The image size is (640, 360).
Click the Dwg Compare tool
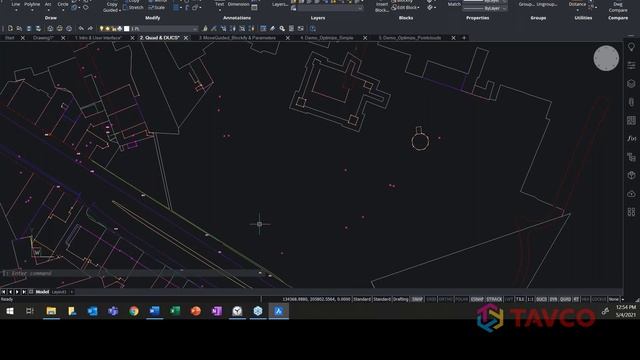618,7
